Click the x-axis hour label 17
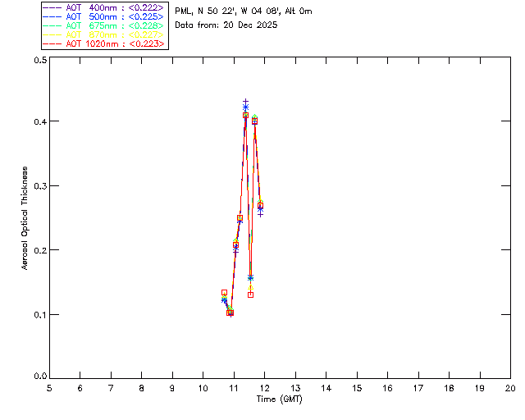 418,388
